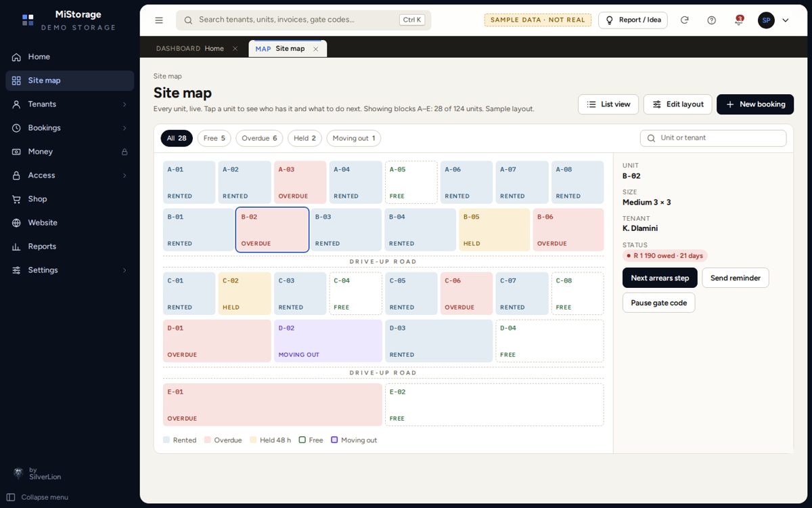This screenshot has height=508, width=812.
Task: Select held unit B-05
Action: pyautogui.click(x=495, y=230)
